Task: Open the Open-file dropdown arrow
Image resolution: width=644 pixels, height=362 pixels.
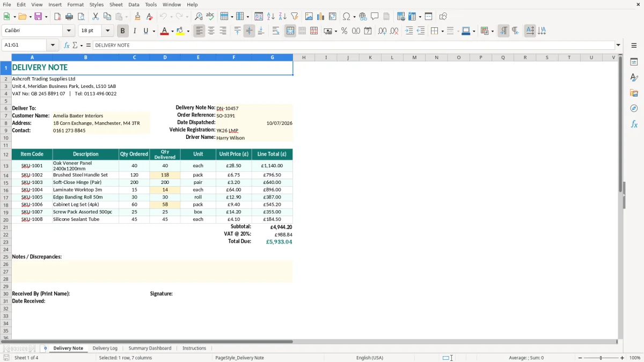Action: pyautogui.click(x=30, y=17)
